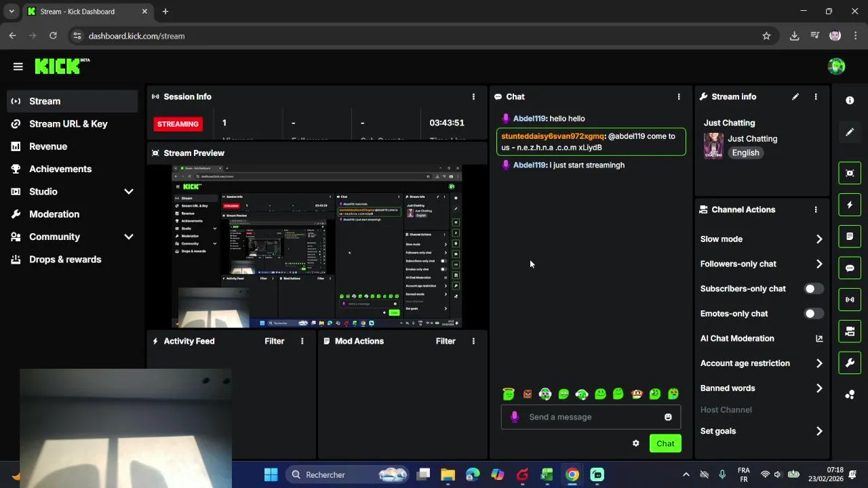The height and width of the screenshot is (488, 868).
Task: Click the info icon in right sidebar
Action: tap(850, 100)
